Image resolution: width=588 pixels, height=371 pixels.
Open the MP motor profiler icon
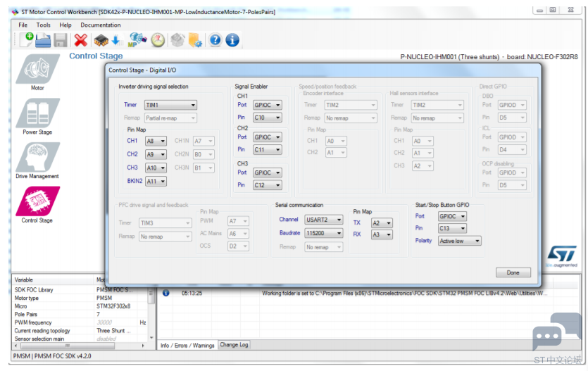click(137, 39)
